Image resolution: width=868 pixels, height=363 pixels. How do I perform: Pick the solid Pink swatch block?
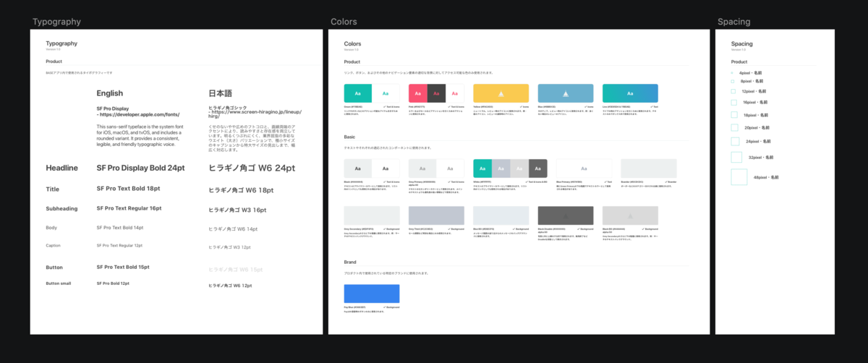pos(417,93)
